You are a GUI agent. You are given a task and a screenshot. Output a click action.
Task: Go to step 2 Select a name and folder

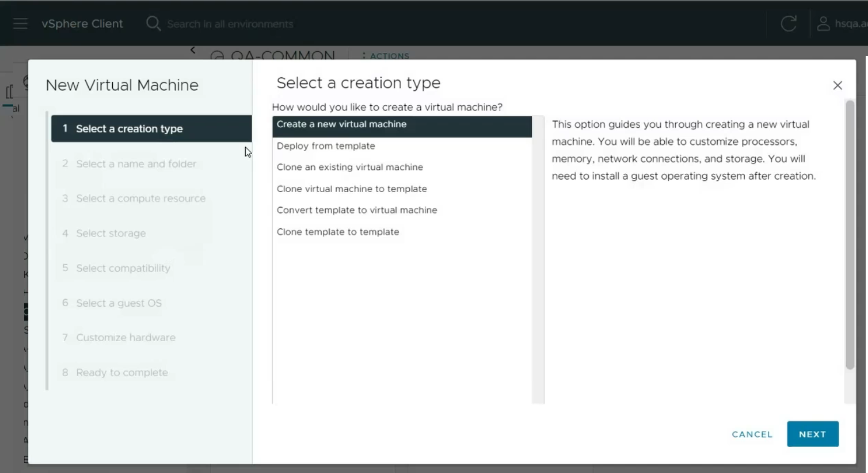click(x=136, y=164)
